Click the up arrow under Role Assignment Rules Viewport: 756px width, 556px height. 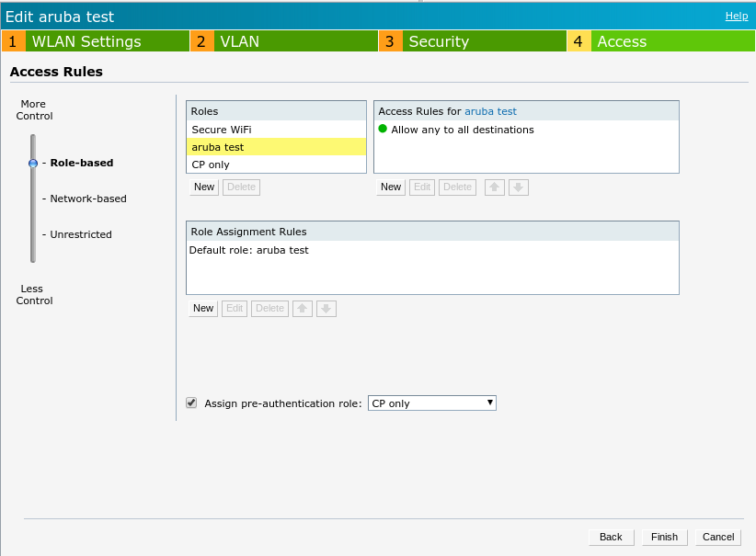(x=303, y=308)
